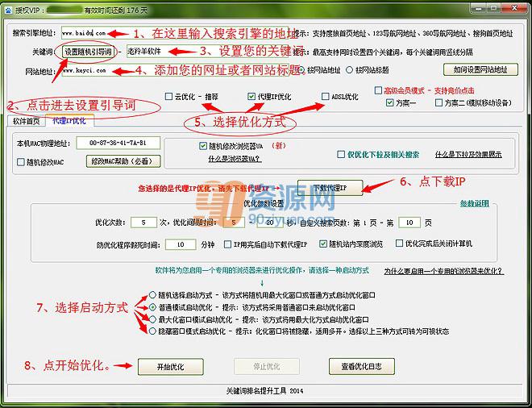The height and width of the screenshot is (408, 532).
Task: Enable ADSL优化 checkbox
Action: coord(326,97)
